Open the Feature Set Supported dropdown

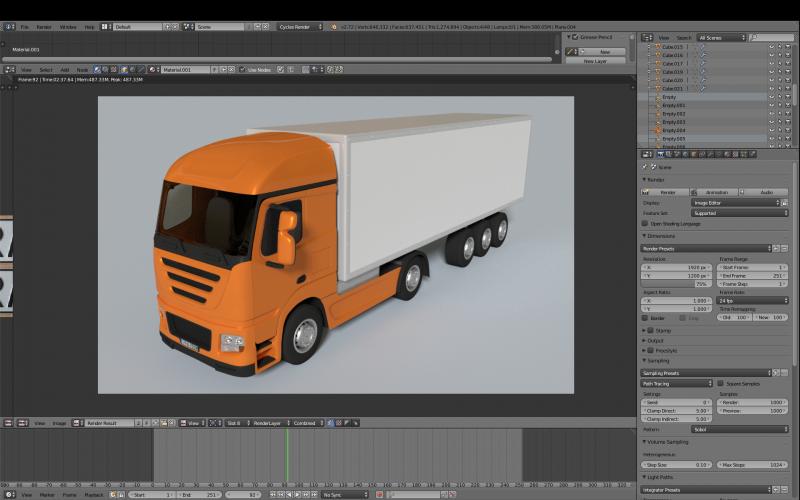tap(740, 213)
